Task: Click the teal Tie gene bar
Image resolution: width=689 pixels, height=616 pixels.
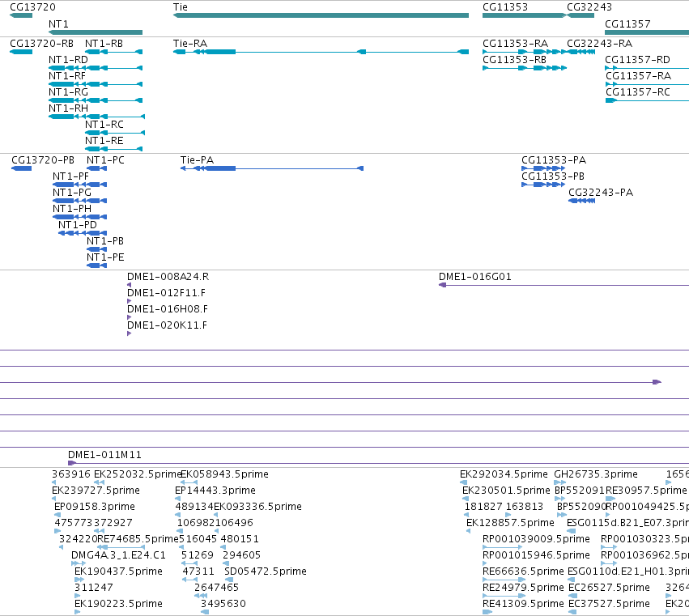Action: (321, 15)
